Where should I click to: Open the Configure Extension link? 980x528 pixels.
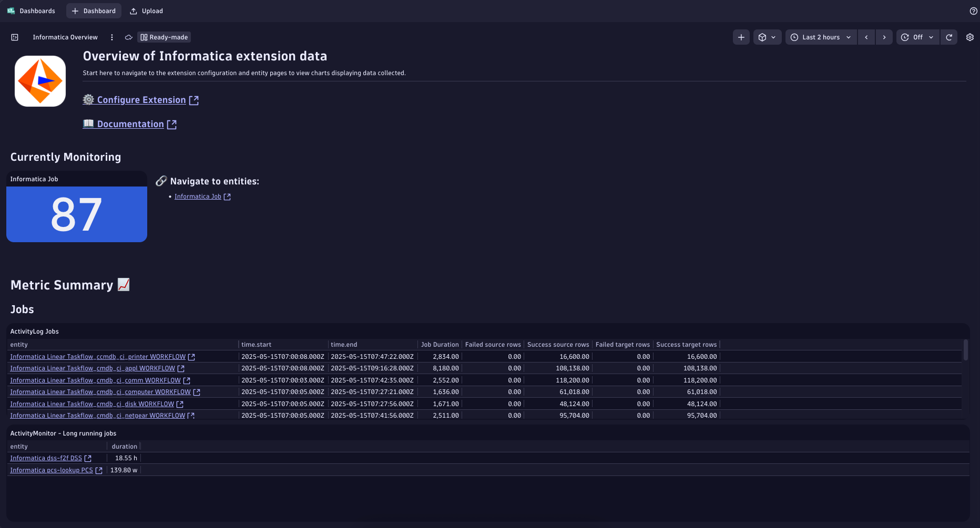pos(141,100)
